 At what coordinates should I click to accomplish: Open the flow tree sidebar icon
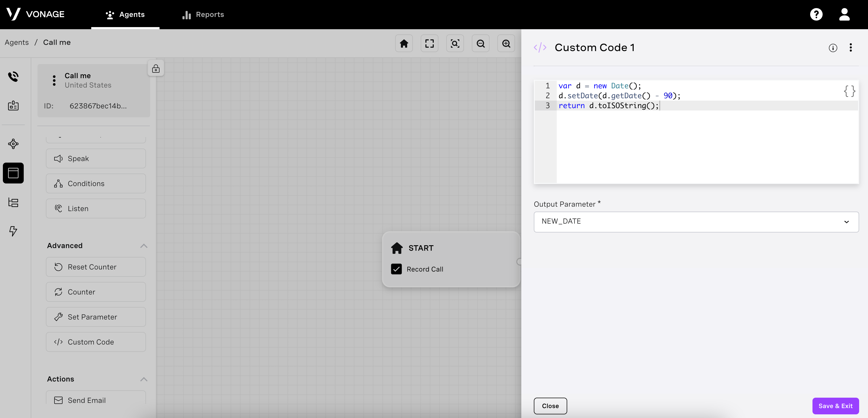coord(13,202)
